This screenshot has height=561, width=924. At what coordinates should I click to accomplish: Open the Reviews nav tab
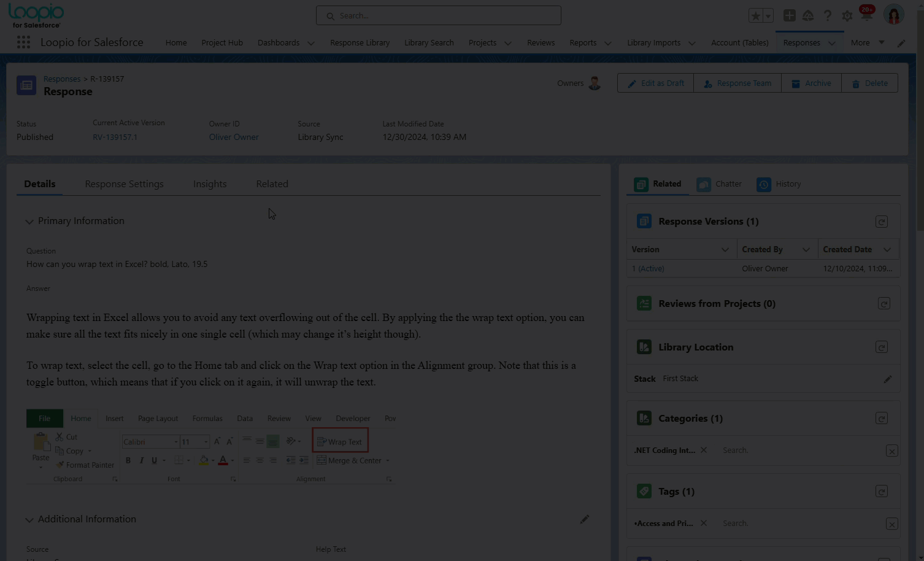click(541, 42)
